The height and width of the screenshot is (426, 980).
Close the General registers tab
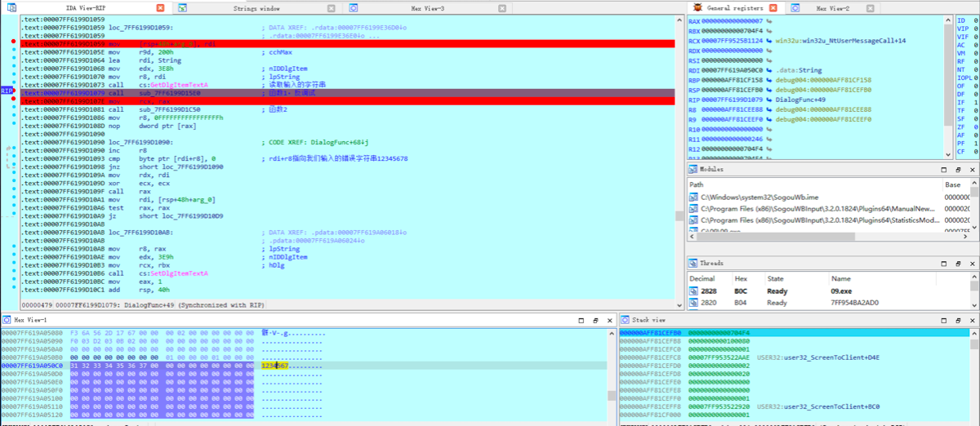(x=773, y=7)
